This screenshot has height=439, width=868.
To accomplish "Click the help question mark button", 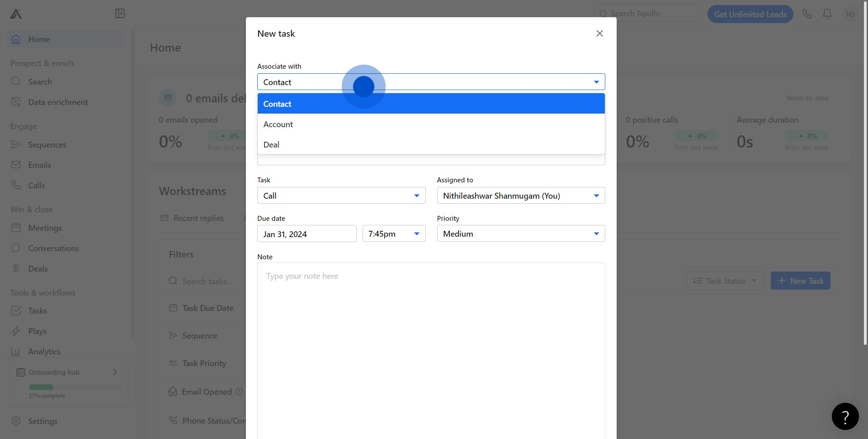I will 845,416.
